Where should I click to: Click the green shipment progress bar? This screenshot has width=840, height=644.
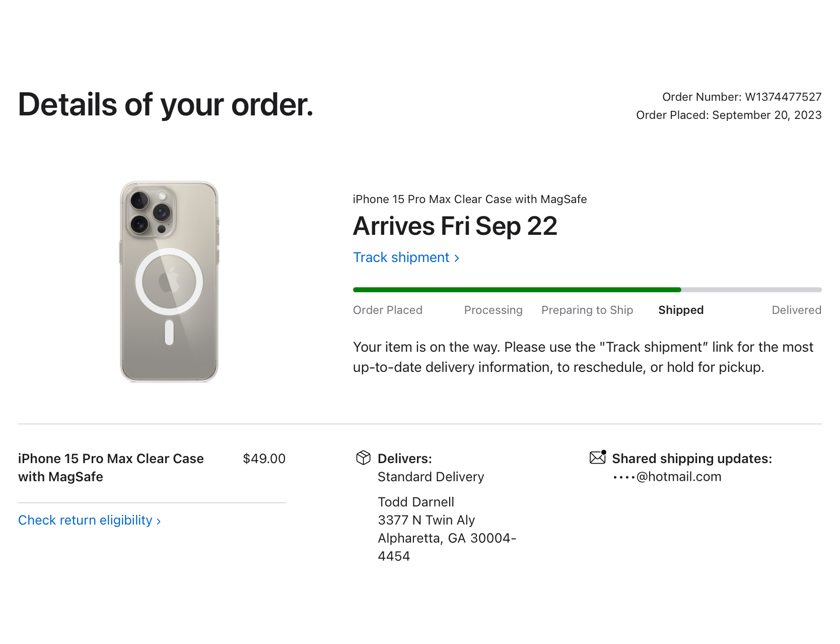pos(517,290)
